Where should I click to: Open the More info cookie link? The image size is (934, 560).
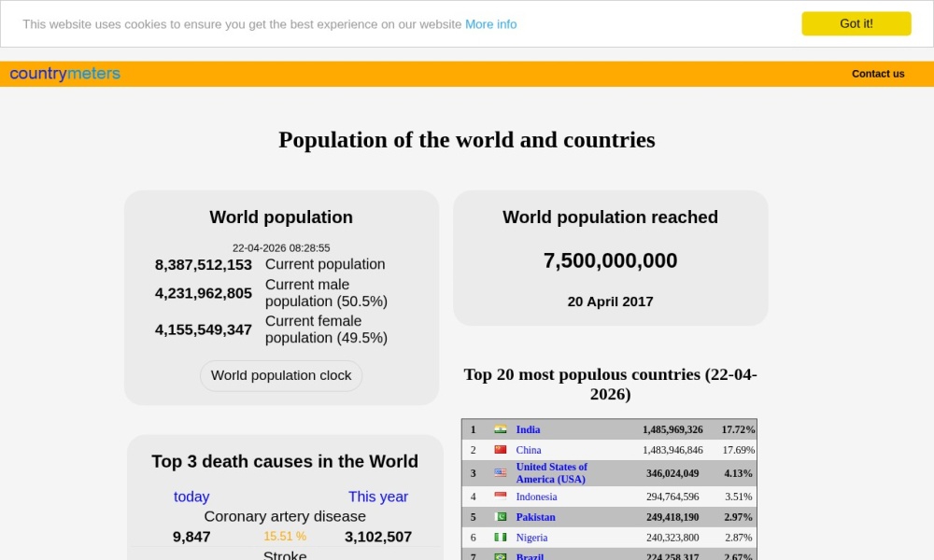pyautogui.click(x=490, y=24)
